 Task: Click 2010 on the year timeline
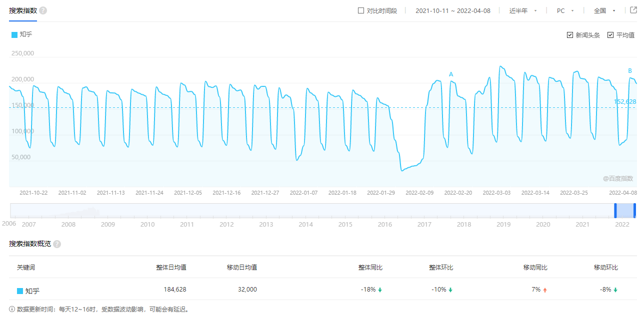147,225
